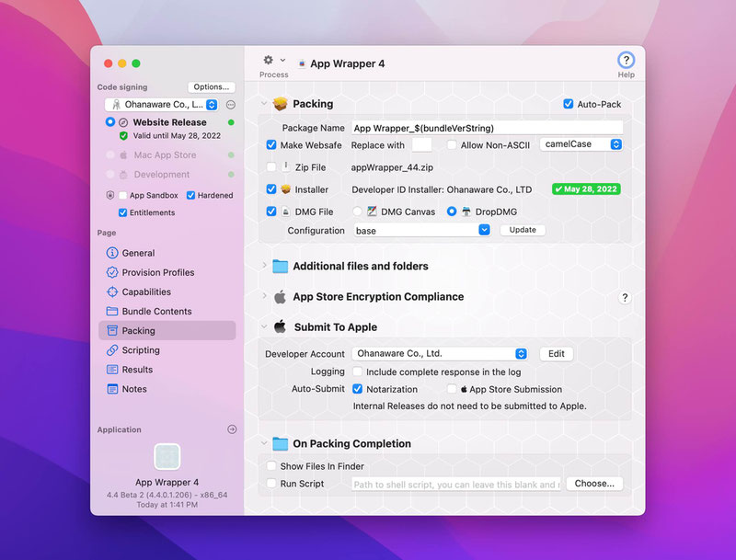The width and height of the screenshot is (736, 560).
Task: Uncheck Make Websafe
Action: pyautogui.click(x=271, y=144)
